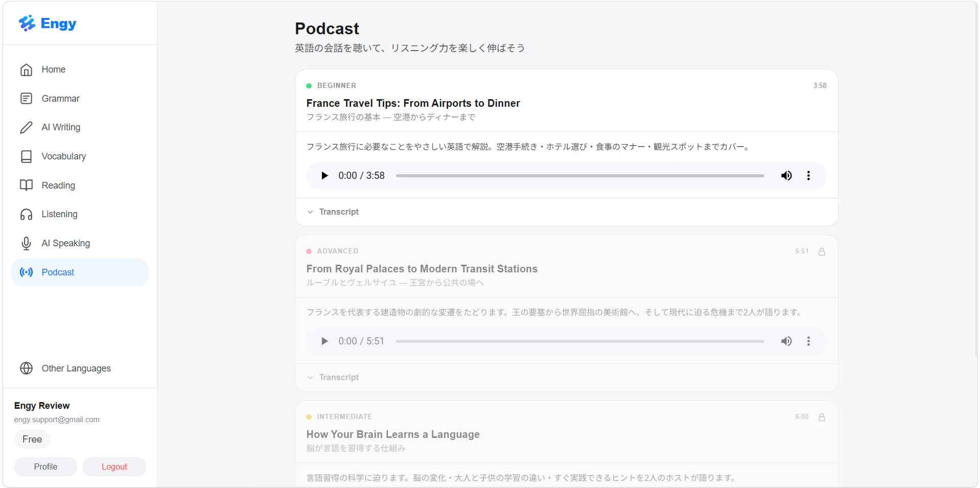Click the Free plan badge
Screen dimensions: 980x488
pos(32,439)
